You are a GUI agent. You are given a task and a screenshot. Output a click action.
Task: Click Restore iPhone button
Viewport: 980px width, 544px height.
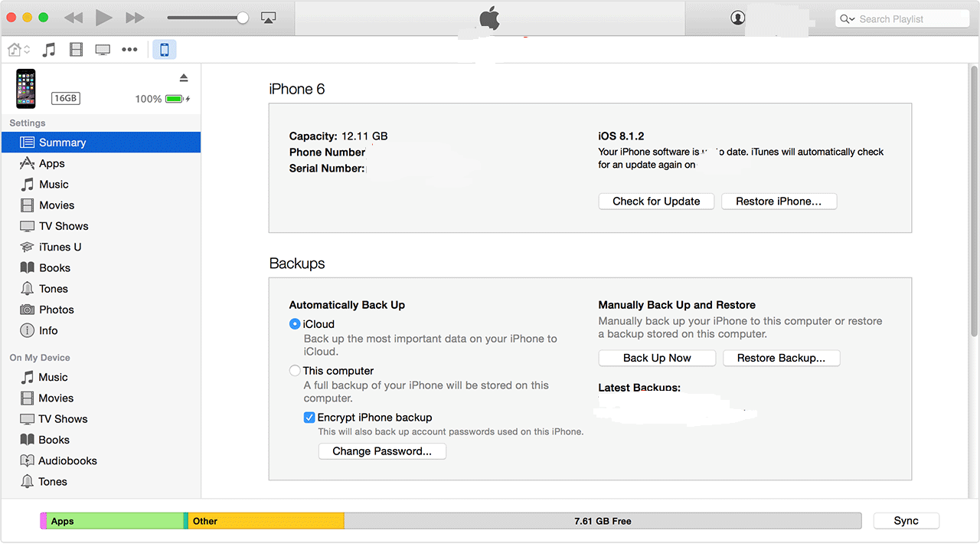coord(779,201)
